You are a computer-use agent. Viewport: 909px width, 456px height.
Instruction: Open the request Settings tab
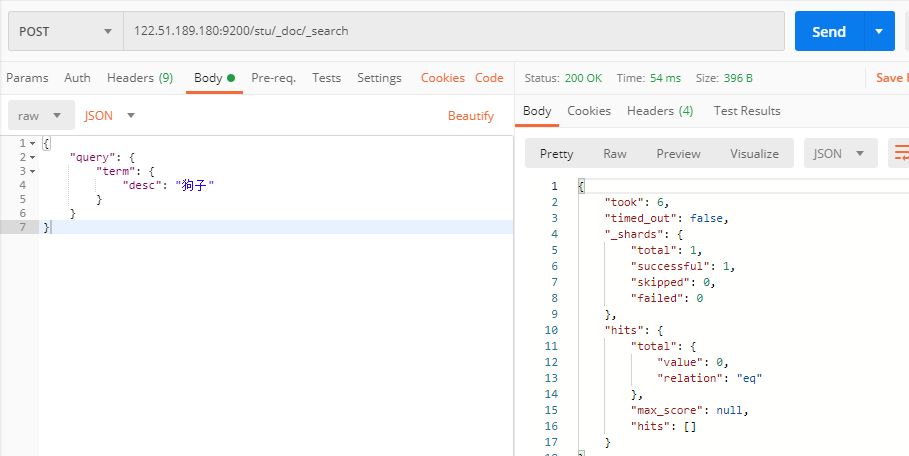pos(379,78)
